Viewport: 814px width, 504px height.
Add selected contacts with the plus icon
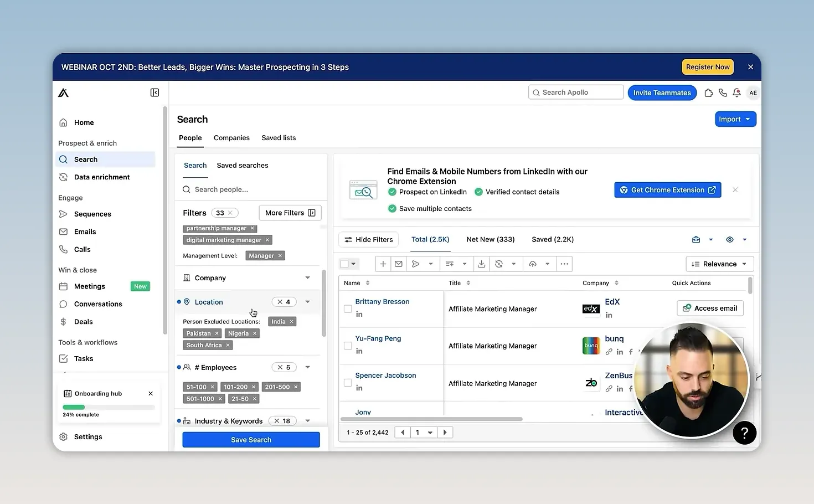[x=383, y=264]
